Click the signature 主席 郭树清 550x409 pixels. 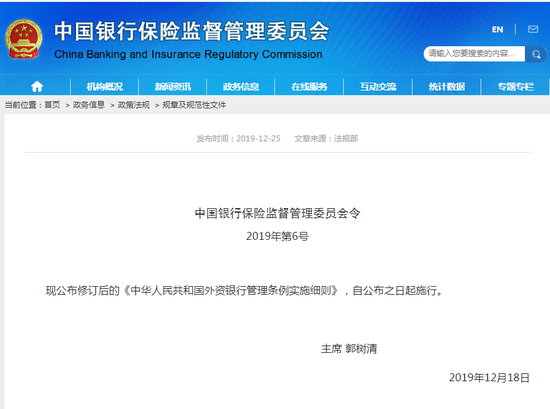click(x=349, y=349)
